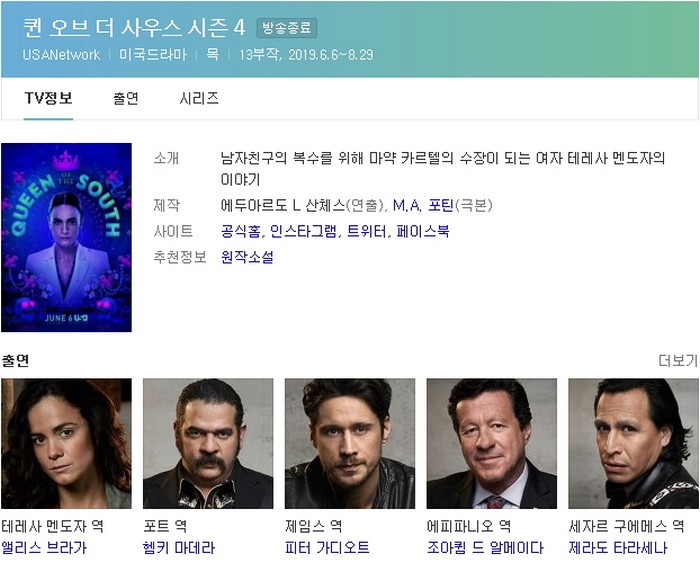The height and width of the screenshot is (563, 700).
Task: Open the 페이스북 link
Action: pyautogui.click(x=423, y=231)
